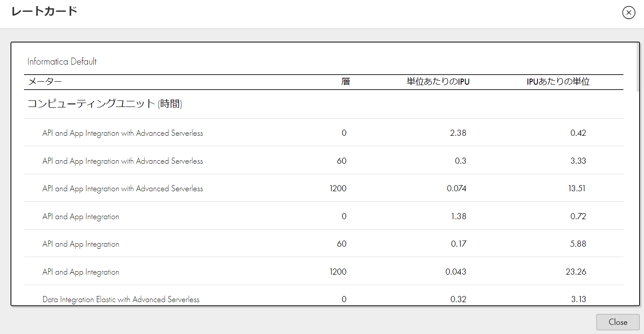Viewport: 644px width, 334px height.
Task: Click the value 0.074
Action: tap(457, 189)
